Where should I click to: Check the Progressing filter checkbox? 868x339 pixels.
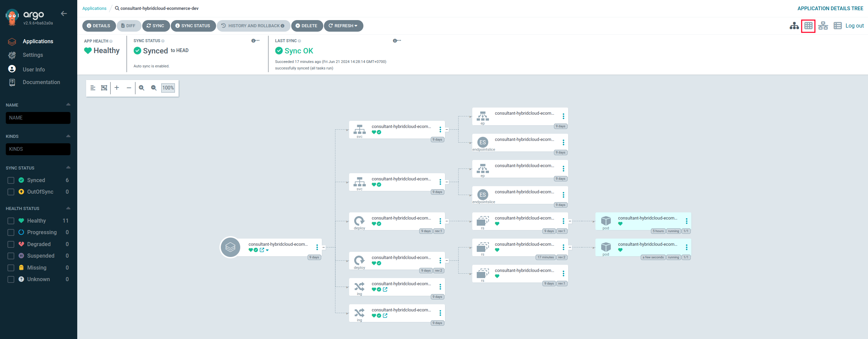click(11, 232)
